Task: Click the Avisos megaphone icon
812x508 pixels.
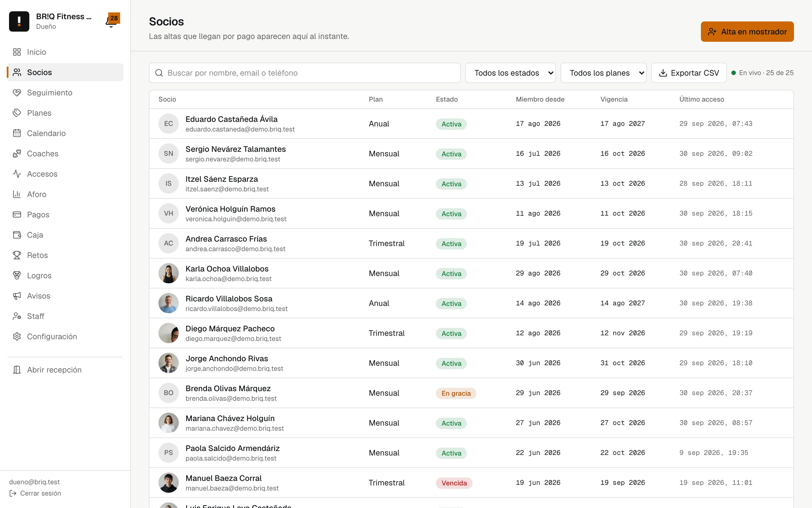Action: (17, 296)
